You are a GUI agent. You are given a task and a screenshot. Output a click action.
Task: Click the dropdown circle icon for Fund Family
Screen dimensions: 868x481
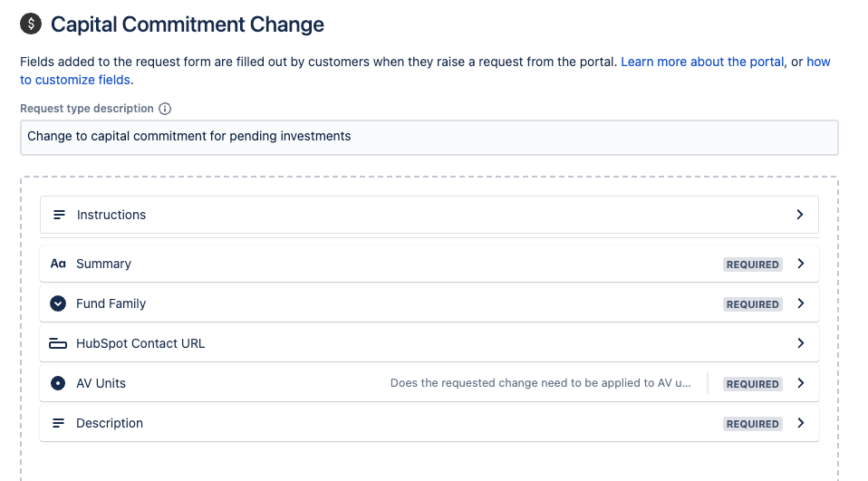58,303
